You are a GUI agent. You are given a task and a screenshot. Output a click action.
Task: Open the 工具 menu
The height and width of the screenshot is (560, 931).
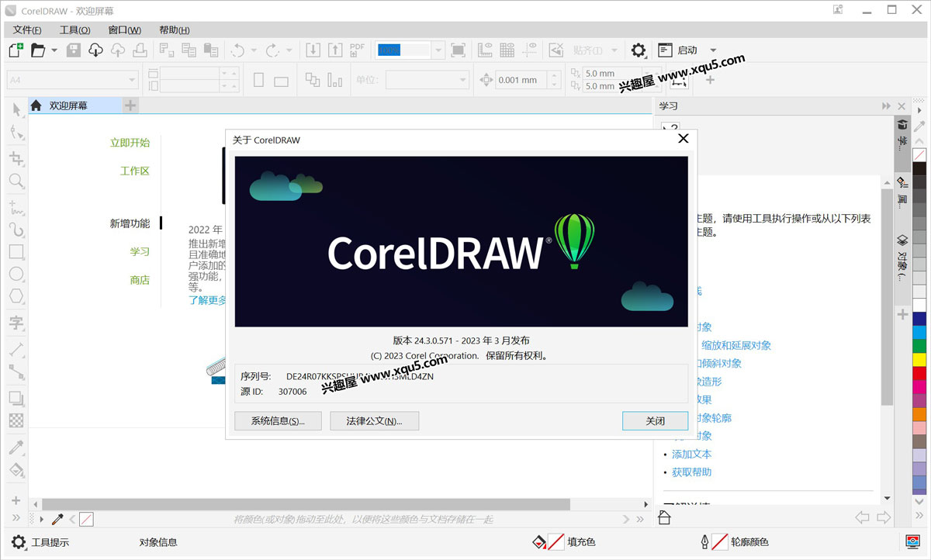pos(74,30)
